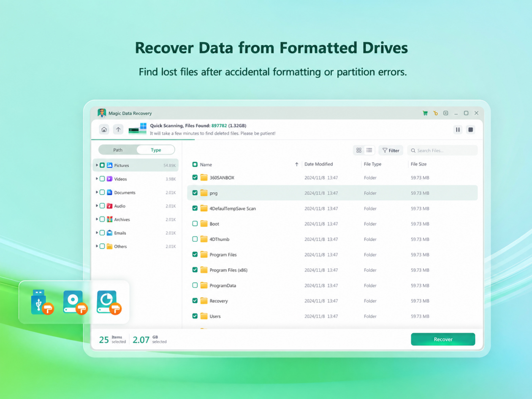Click the Documents category icon

click(x=109, y=192)
